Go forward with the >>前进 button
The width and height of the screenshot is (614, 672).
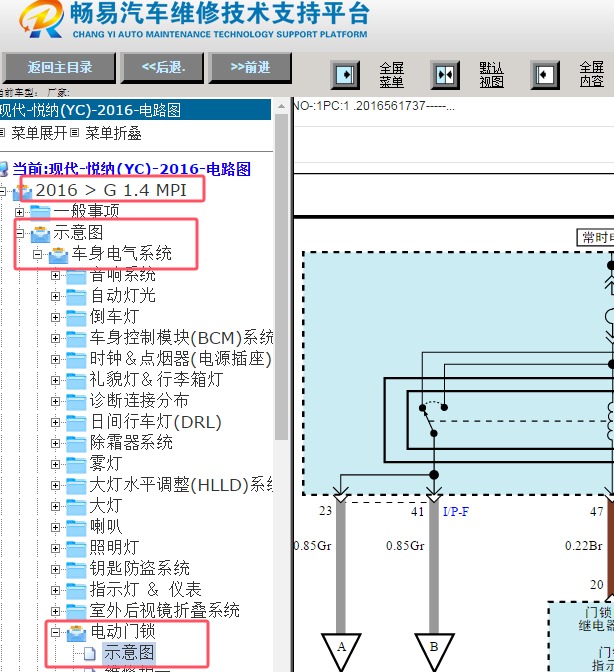[250, 67]
